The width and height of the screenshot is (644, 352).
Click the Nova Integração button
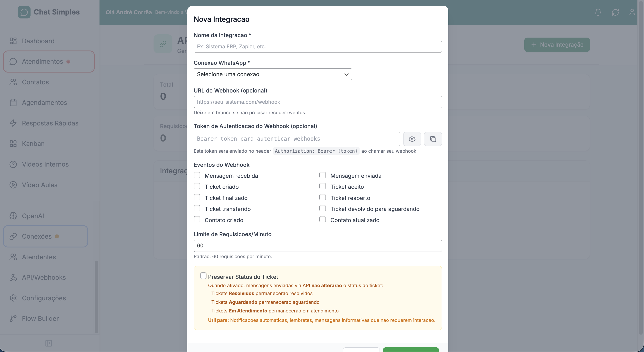pyautogui.click(x=557, y=45)
